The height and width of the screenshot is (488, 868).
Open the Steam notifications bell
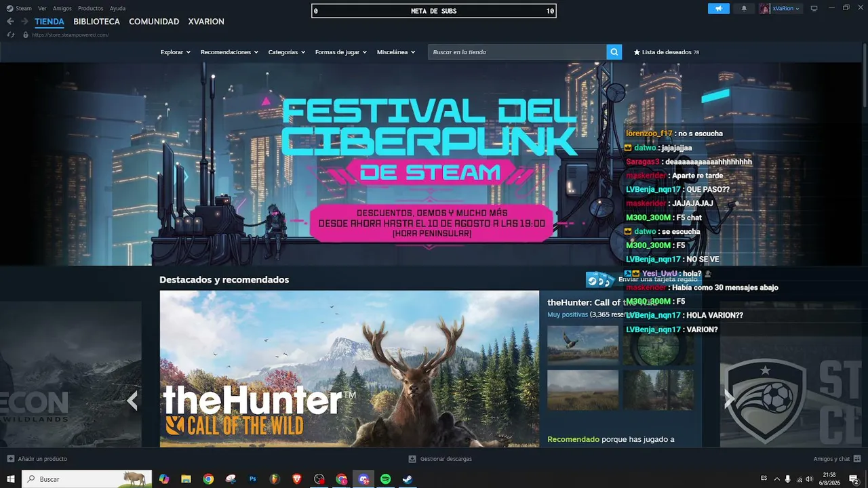tap(744, 9)
